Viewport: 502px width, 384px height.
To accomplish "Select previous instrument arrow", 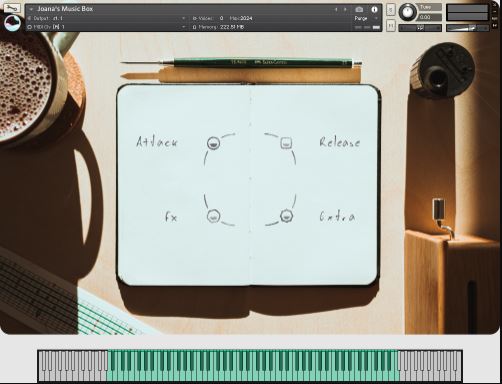I will (x=336, y=10).
